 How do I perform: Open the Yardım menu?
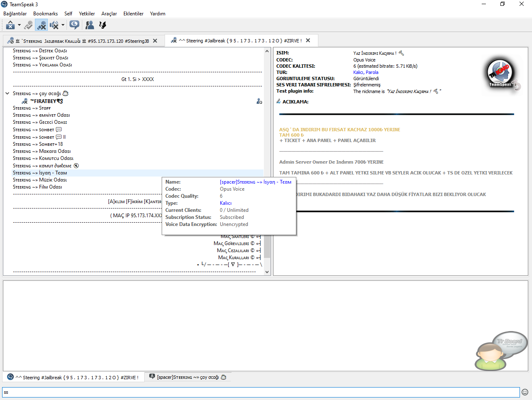click(158, 14)
